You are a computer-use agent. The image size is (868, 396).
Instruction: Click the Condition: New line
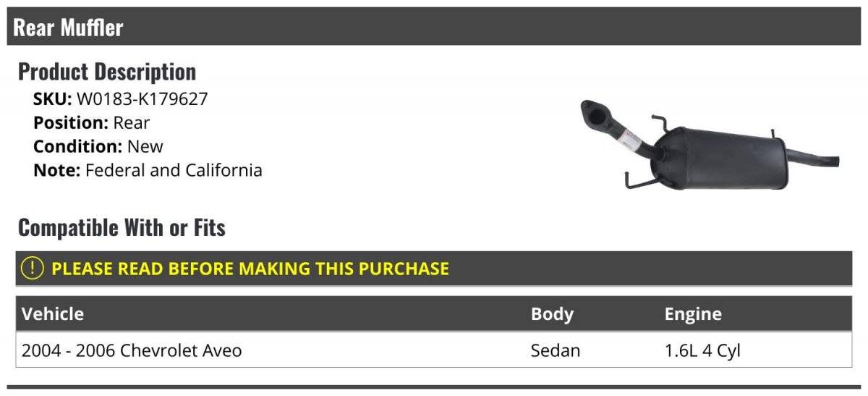point(98,147)
